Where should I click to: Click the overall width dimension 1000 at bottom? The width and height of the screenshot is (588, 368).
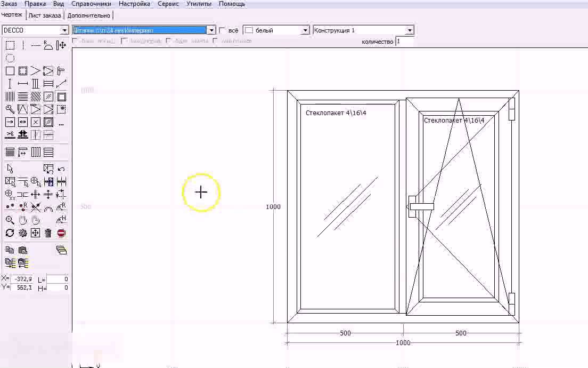click(403, 343)
